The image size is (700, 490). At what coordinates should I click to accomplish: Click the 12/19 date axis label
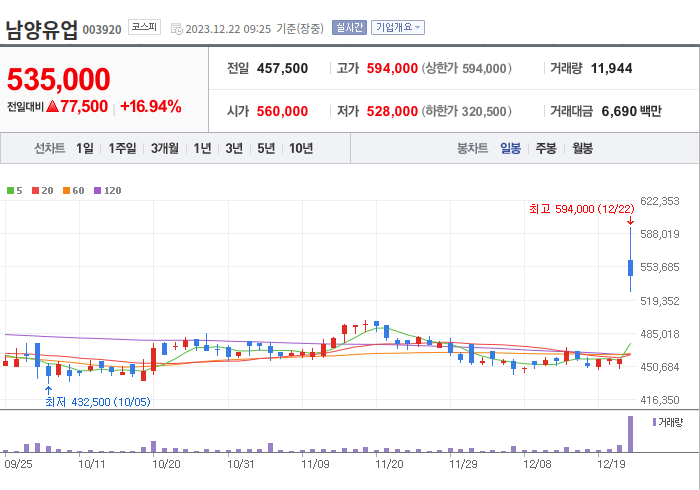pos(611,465)
